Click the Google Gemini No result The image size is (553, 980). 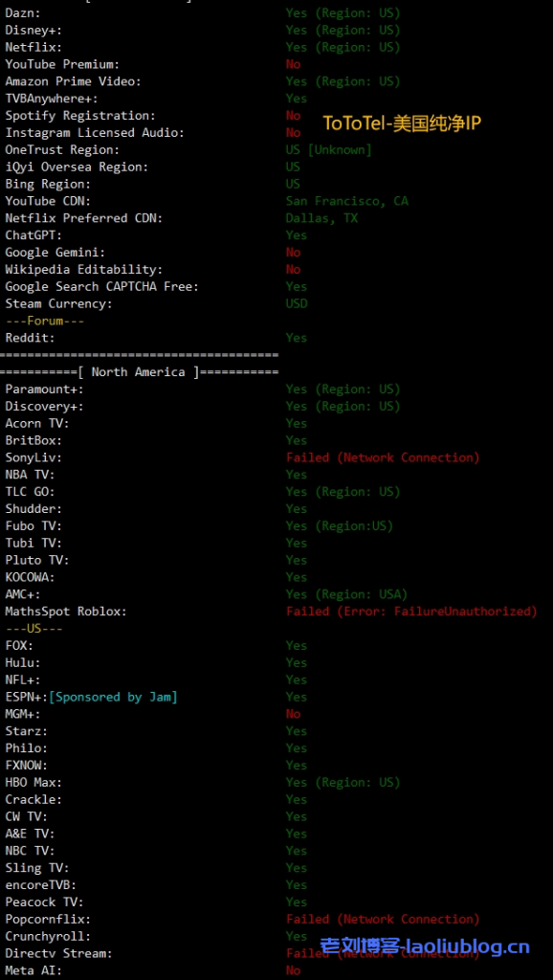click(293, 253)
